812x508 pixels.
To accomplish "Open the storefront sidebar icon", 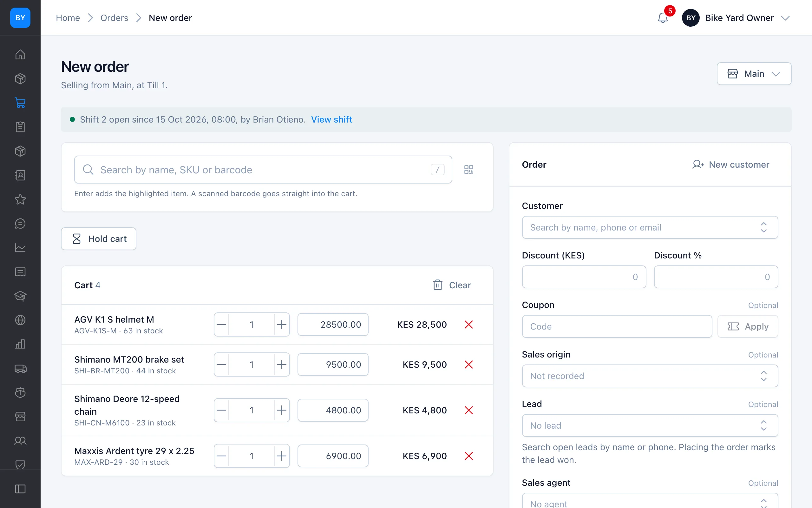I will (20, 417).
